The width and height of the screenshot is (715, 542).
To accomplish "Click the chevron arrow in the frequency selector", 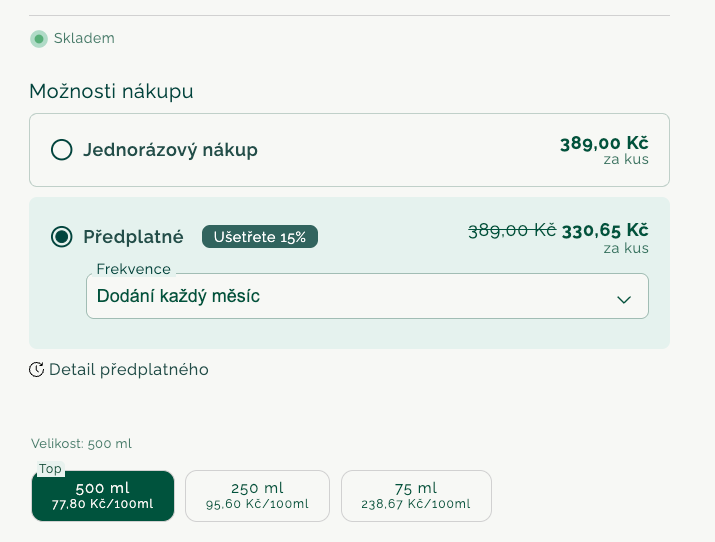I will 624,299.
